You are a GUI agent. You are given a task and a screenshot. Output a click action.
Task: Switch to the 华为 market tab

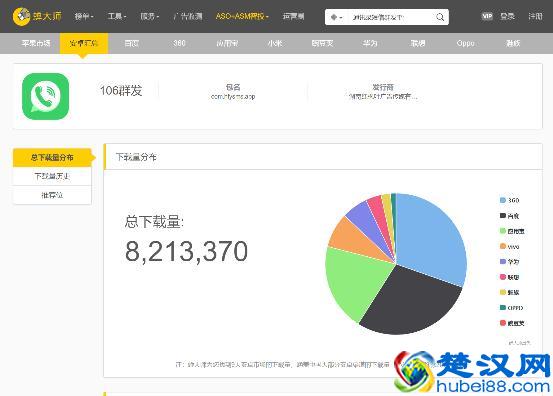coord(370,43)
